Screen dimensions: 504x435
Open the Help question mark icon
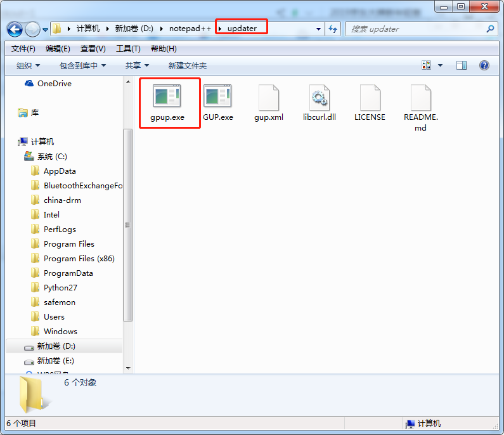(484, 65)
